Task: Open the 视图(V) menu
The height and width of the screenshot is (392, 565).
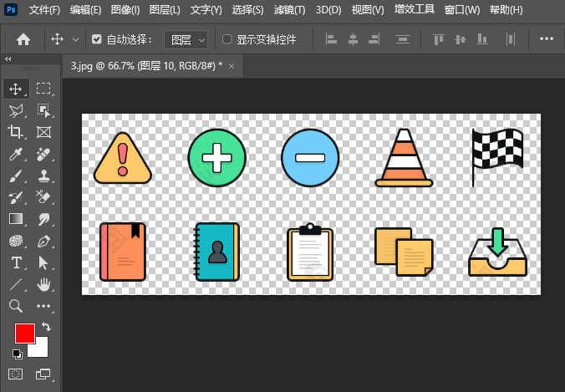Action: point(368,10)
